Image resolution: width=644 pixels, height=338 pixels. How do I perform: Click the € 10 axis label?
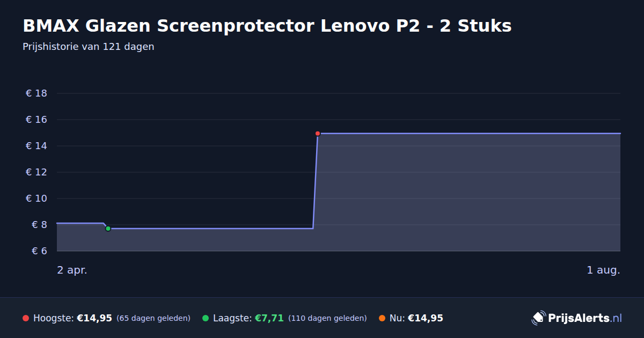coord(36,199)
